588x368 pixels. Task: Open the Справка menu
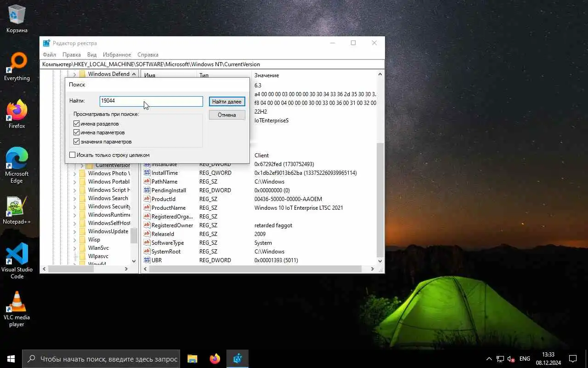click(148, 55)
